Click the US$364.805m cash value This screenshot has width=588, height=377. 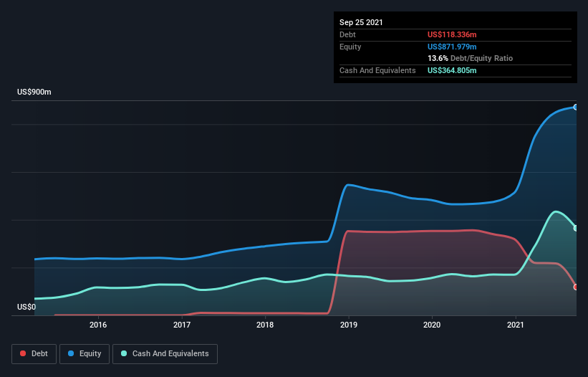click(452, 70)
